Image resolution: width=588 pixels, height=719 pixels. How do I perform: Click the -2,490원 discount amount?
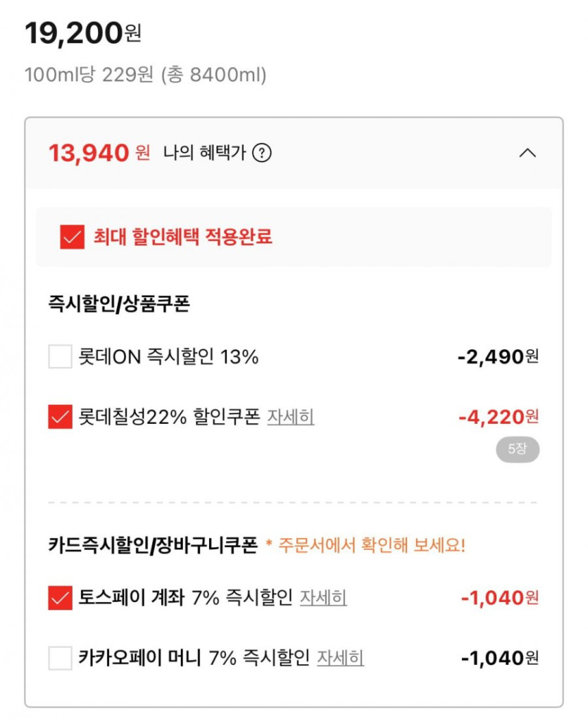(x=498, y=357)
